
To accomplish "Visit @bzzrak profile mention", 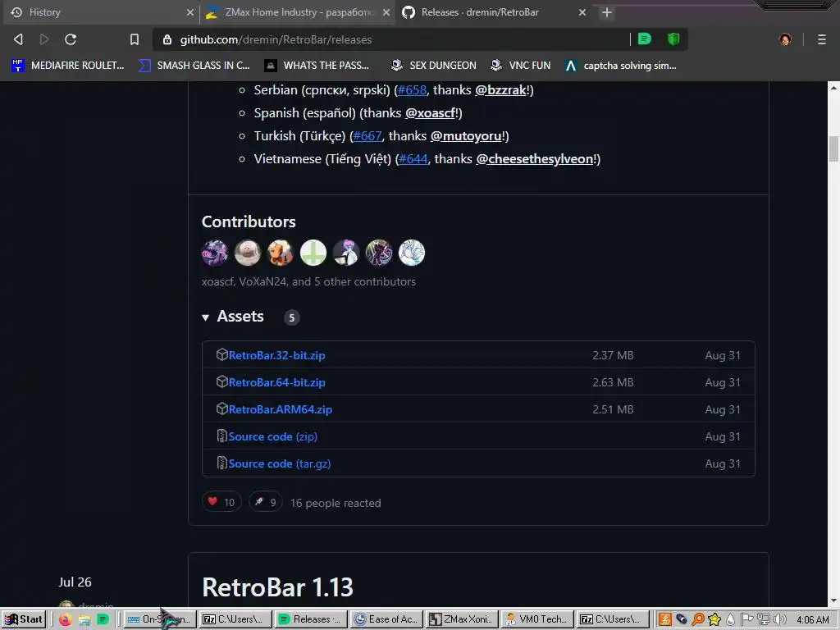I will click(501, 90).
